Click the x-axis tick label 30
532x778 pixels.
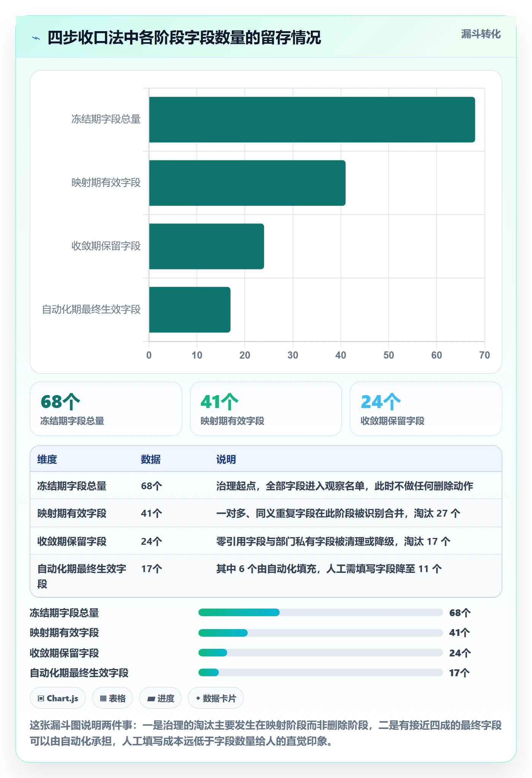[293, 355]
